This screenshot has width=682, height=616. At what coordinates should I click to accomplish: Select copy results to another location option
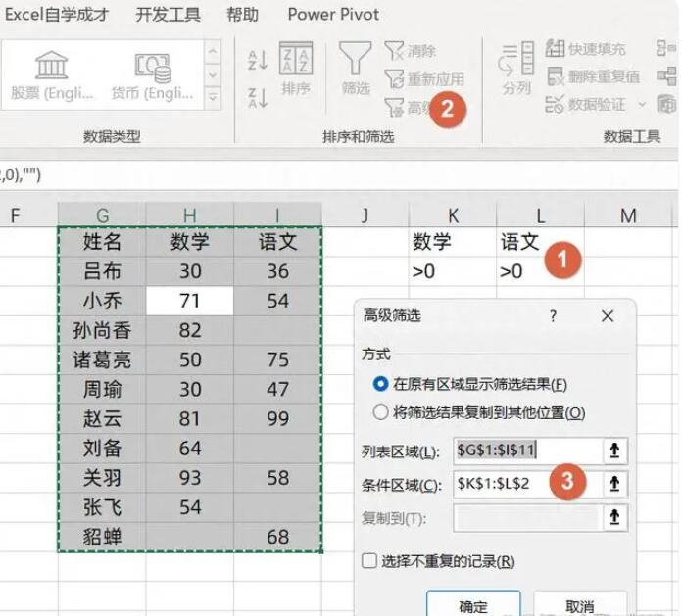click(x=381, y=413)
